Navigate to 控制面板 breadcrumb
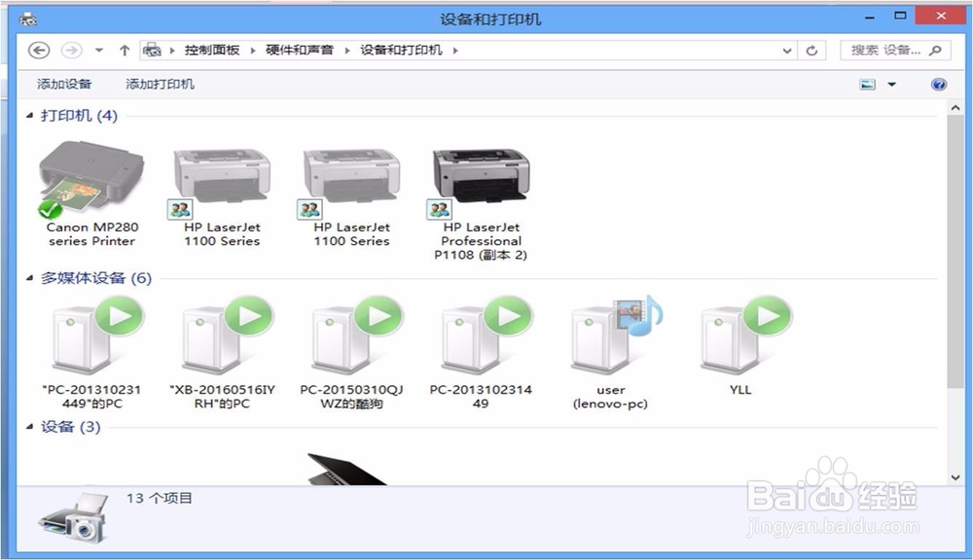The height and width of the screenshot is (560, 973). [x=212, y=51]
